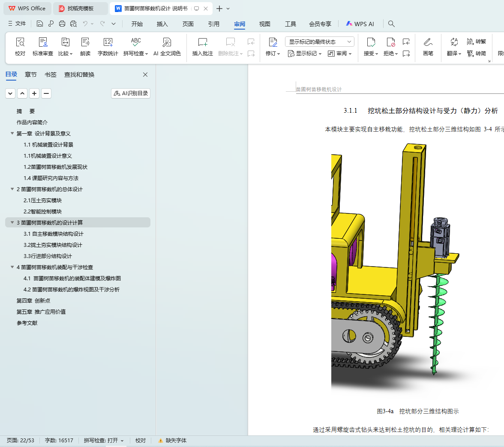The height and width of the screenshot is (447, 504).
Task: Add a new document tab with plus
Action: (x=219, y=8)
